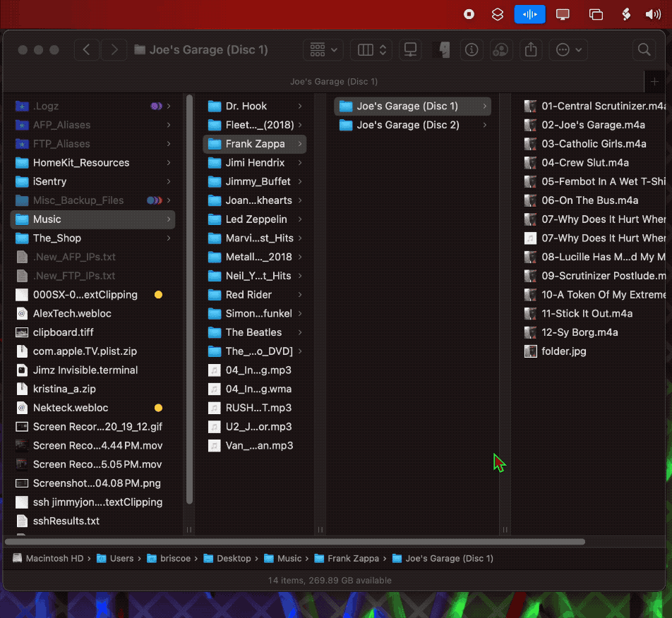Click Desktop in the path bar
The height and width of the screenshot is (618, 672).
[227, 559]
